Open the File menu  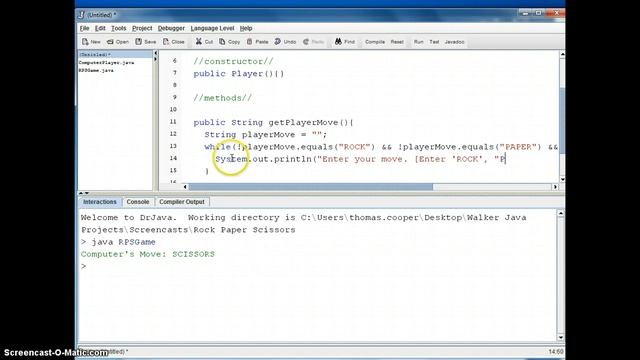(x=84, y=28)
